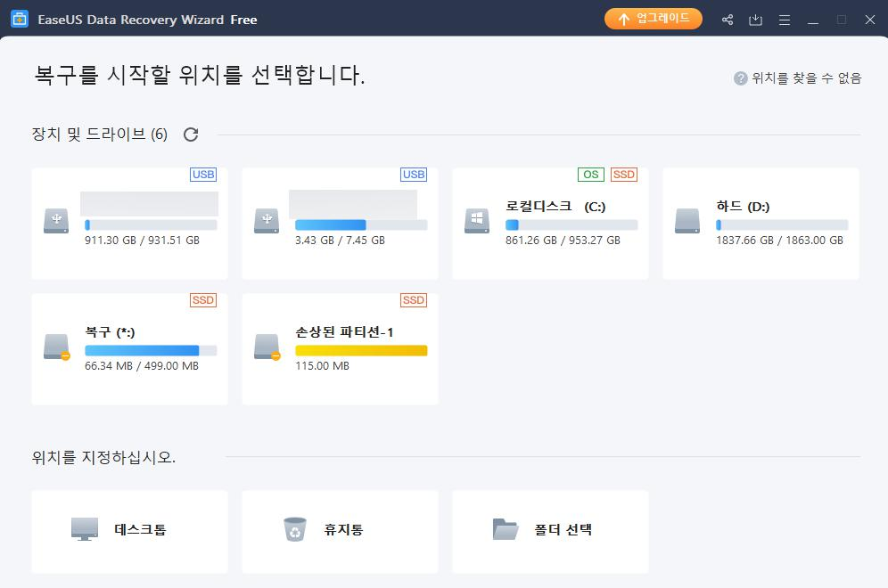
Task: Select the 하드 (D:) drive icon
Action: point(687,221)
